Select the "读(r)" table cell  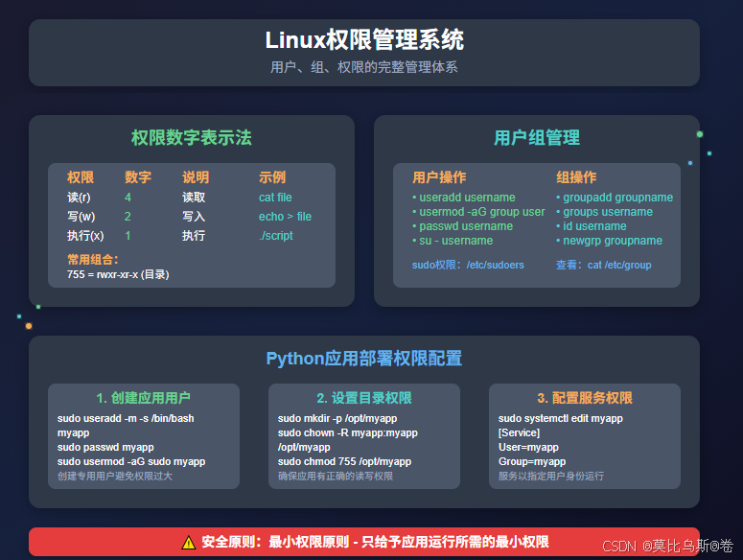tap(79, 198)
